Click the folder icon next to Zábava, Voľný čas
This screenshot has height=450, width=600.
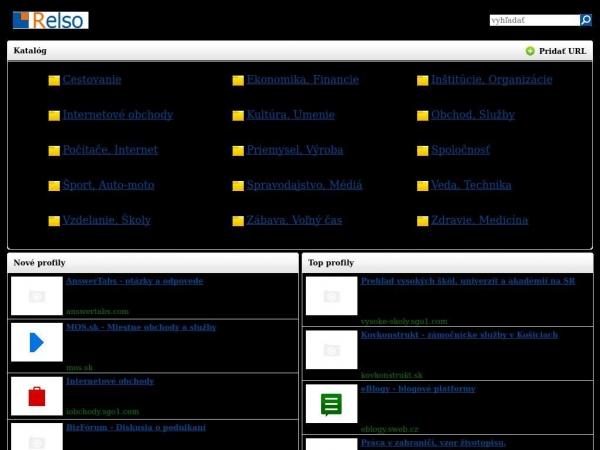[x=238, y=221]
